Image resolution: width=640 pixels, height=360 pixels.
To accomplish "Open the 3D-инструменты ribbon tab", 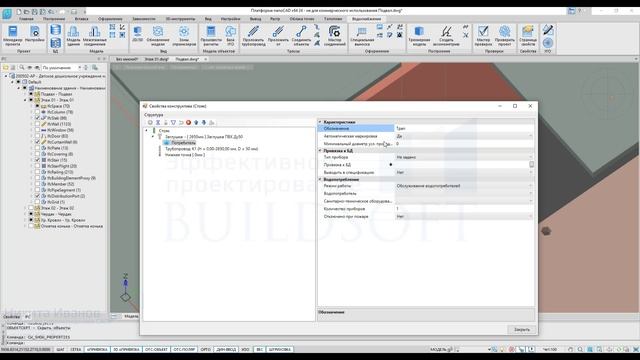I will [180, 19].
